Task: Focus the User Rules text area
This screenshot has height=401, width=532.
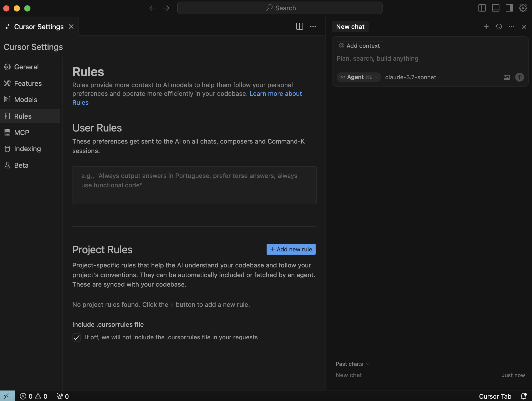Action: [x=194, y=185]
